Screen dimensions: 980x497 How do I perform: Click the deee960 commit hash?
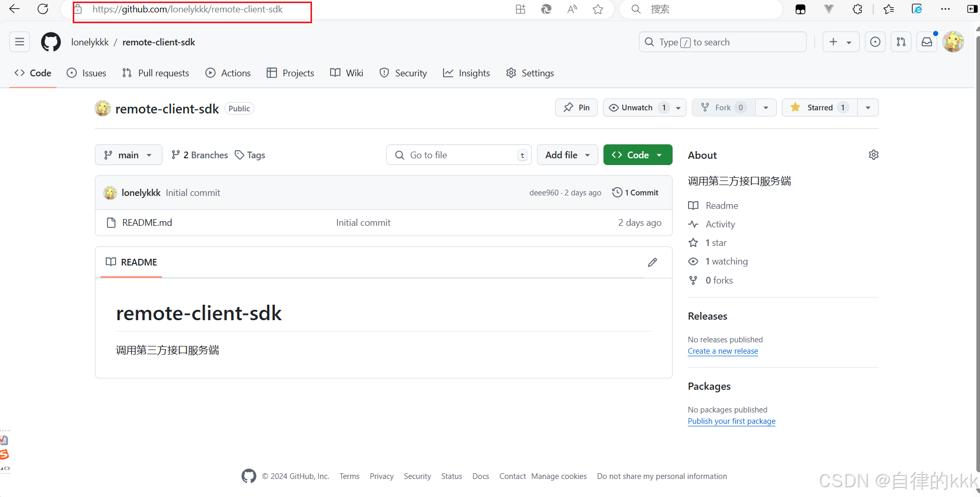click(544, 193)
